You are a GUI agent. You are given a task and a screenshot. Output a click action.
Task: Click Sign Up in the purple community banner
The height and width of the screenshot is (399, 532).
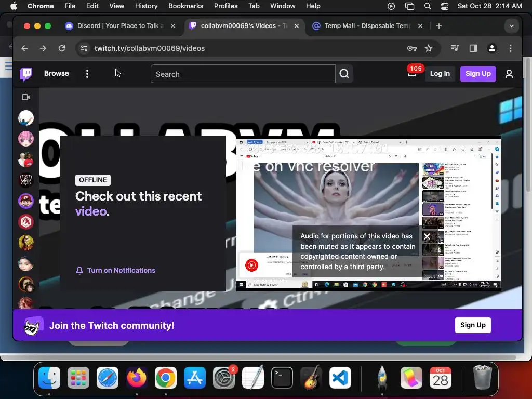coord(473,325)
